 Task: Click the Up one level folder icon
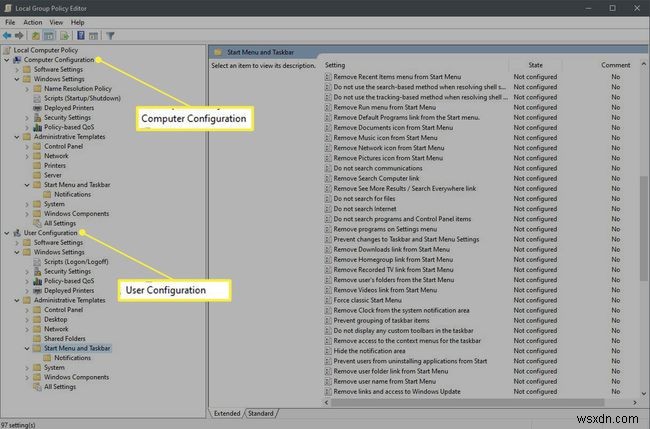point(36,36)
